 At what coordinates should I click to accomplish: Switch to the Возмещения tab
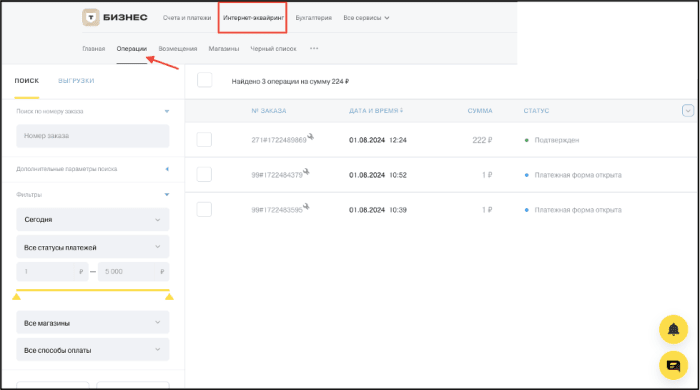pyautogui.click(x=178, y=49)
